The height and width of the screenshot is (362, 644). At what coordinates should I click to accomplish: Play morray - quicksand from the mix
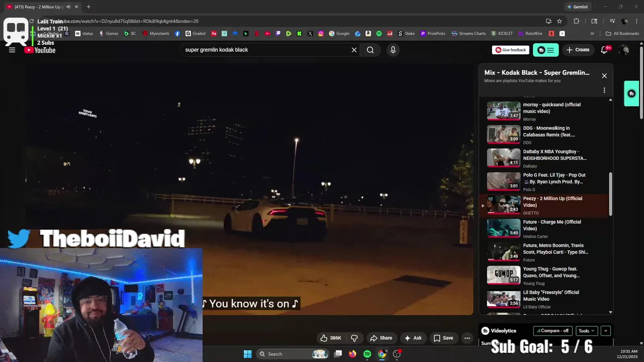[546, 111]
